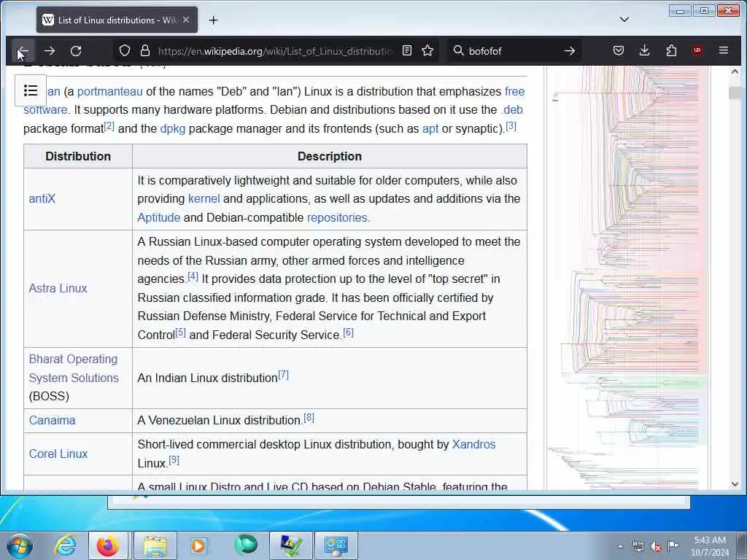Open the Linux distribution timeline image
747x560 pixels.
(x=627, y=277)
